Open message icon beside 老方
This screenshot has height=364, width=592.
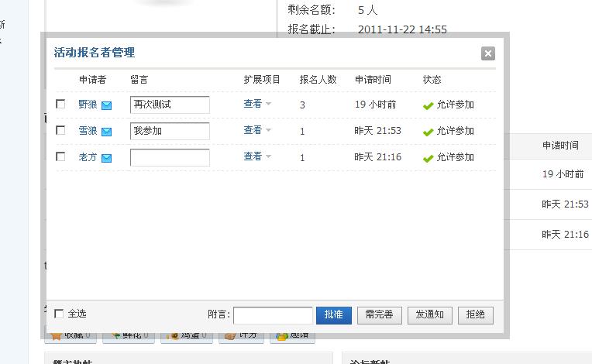click(x=106, y=158)
